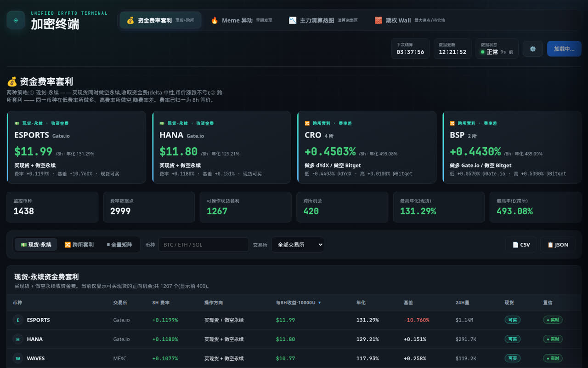Click the -10.760% basis value in the ESPORTS row
Viewport: 588px width, 368px height.
416,320
